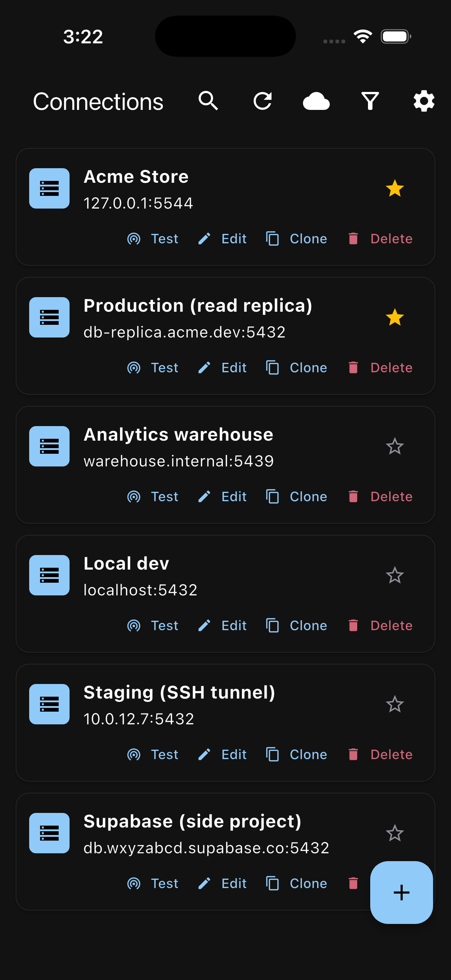Delete Analytics warehouse connection

(x=380, y=497)
